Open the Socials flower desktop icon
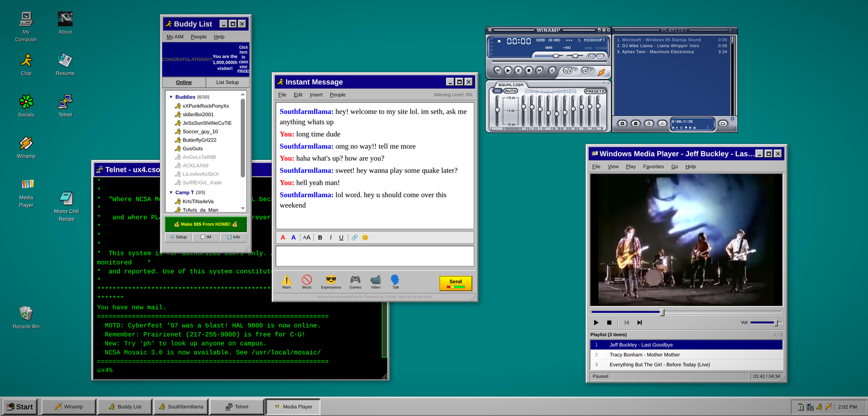868x416 pixels. [26, 105]
